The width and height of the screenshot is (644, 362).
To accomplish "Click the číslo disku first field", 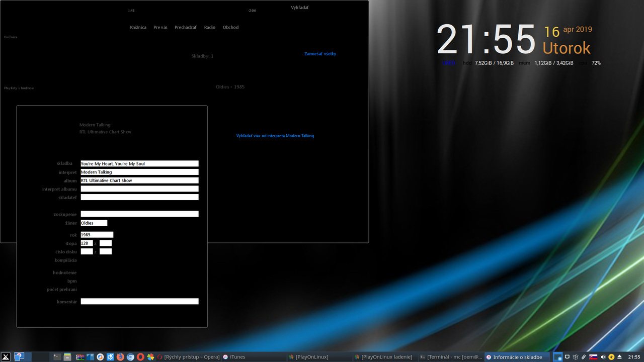I will click(x=87, y=251).
